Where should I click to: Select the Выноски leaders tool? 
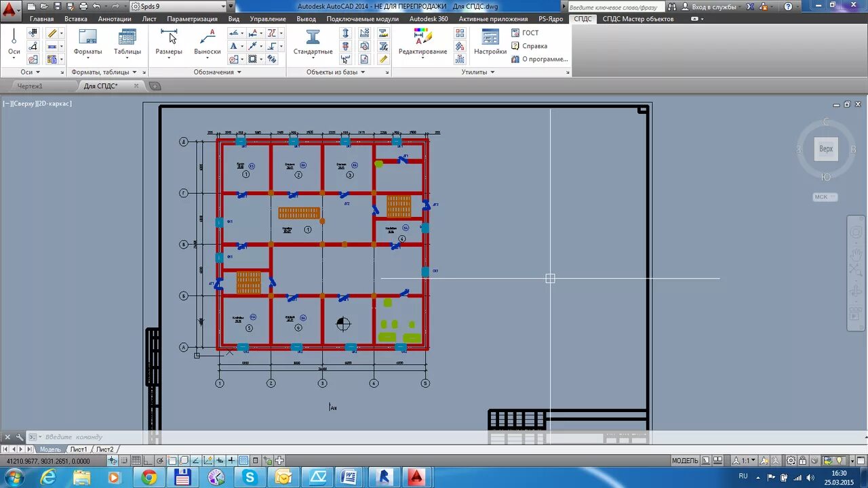207,42
